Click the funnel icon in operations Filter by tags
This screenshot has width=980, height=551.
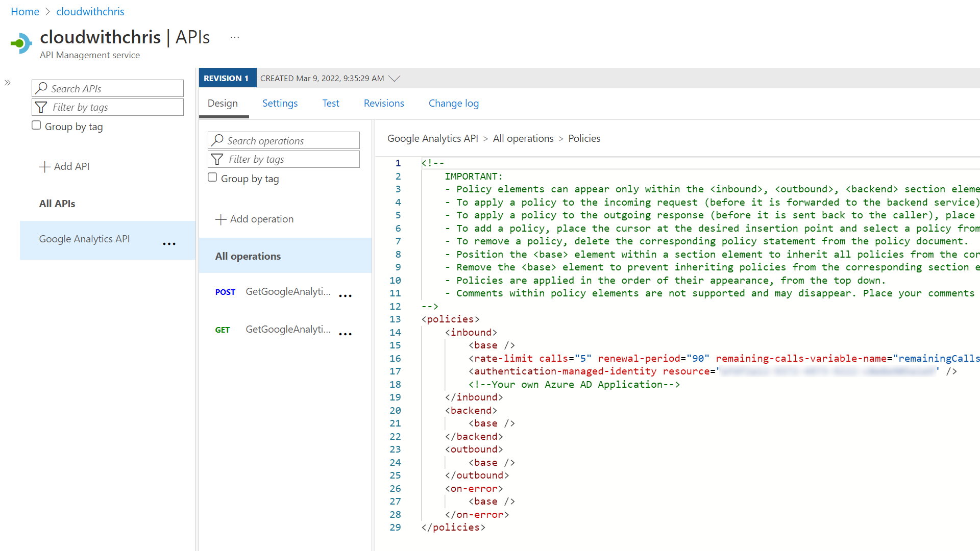coord(217,159)
